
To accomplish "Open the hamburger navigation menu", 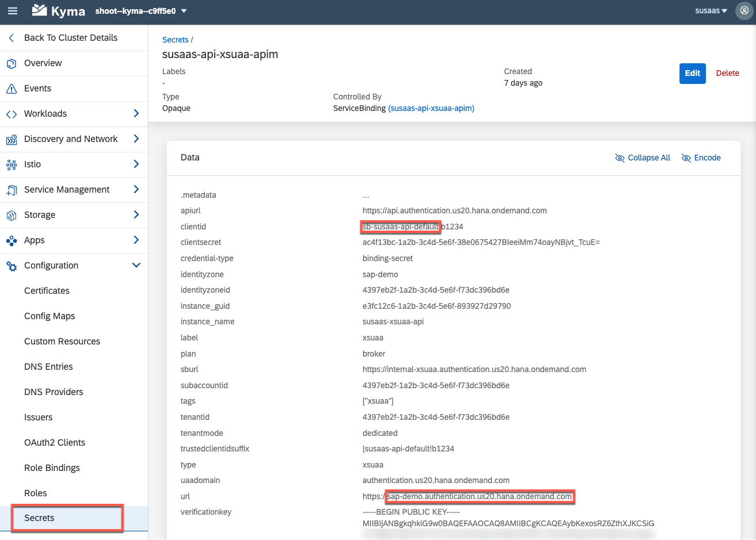I will 12,11.
